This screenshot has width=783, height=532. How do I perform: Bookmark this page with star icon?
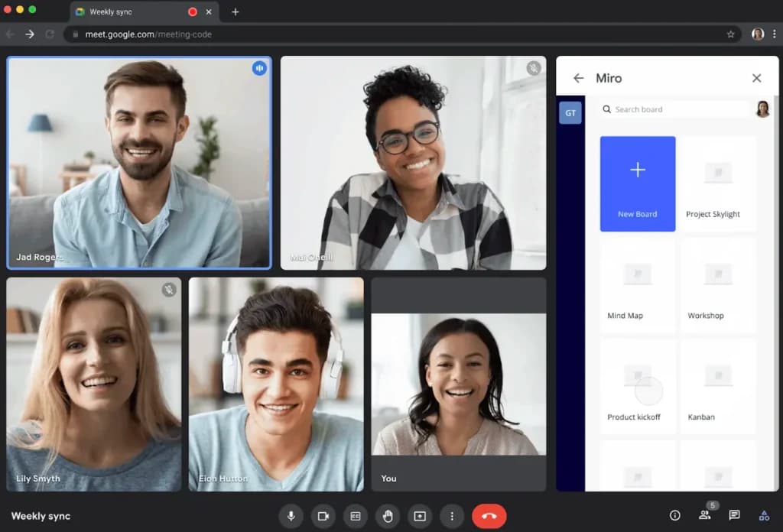point(730,34)
